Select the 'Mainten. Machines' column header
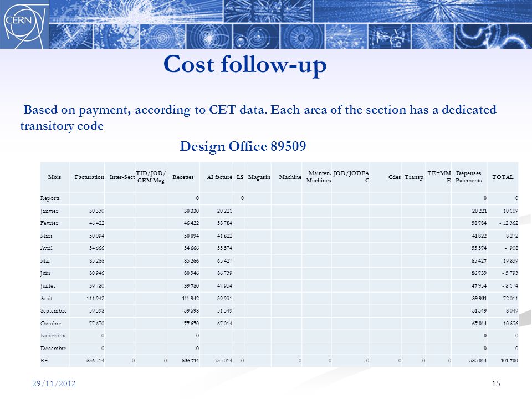 pos(319,177)
